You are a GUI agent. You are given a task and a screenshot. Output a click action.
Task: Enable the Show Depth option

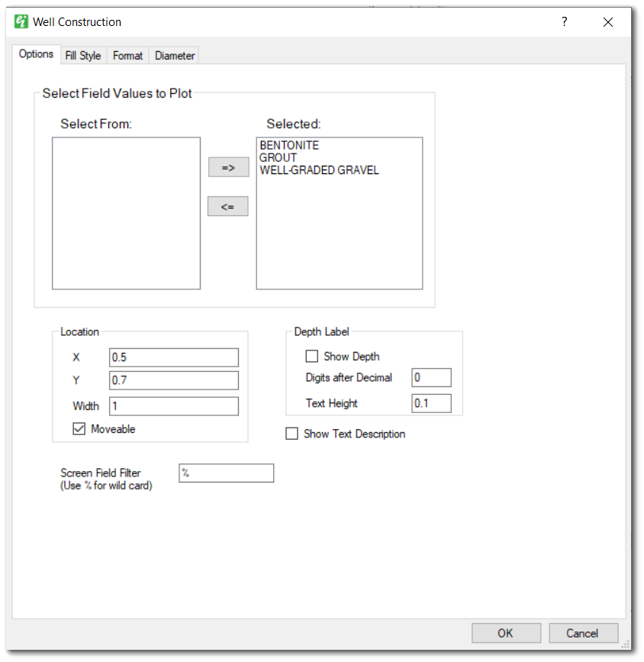click(x=311, y=356)
